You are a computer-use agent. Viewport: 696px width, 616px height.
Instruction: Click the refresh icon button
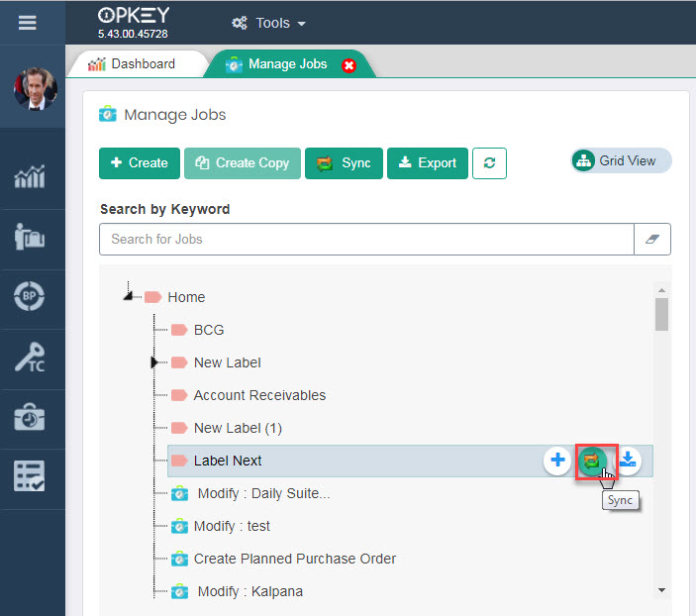[x=489, y=163]
